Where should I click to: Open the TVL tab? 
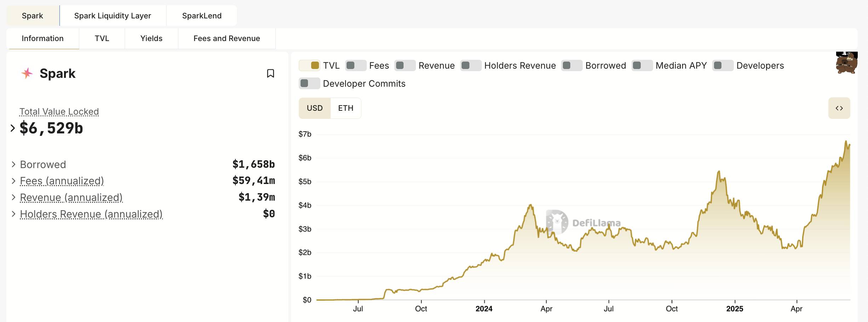click(x=102, y=39)
